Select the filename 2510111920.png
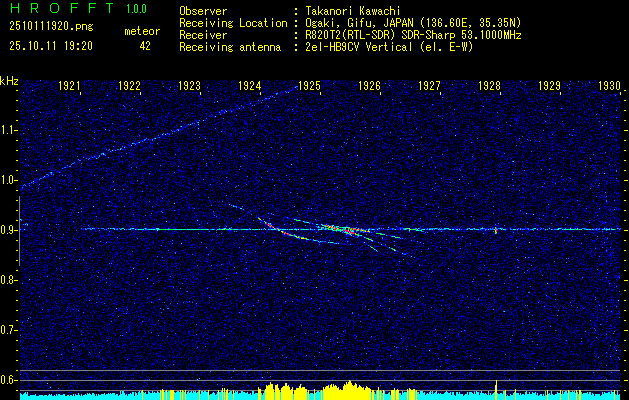The height and width of the screenshot is (400, 629). click(51, 27)
